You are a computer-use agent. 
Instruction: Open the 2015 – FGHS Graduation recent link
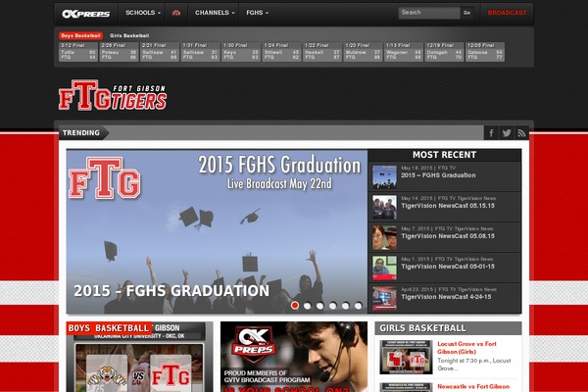coord(438,175)
